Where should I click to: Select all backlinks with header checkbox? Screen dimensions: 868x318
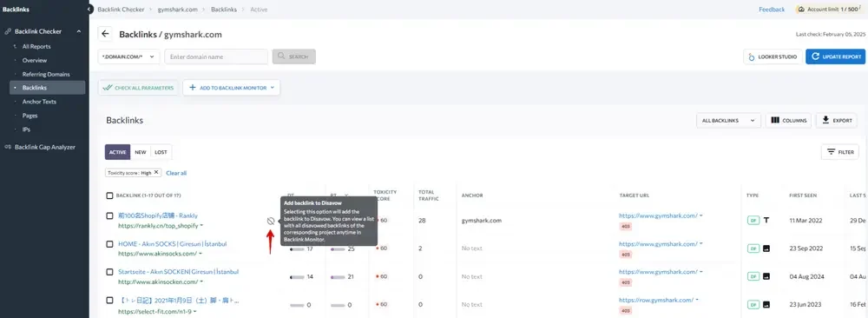[x=109, y=195]
